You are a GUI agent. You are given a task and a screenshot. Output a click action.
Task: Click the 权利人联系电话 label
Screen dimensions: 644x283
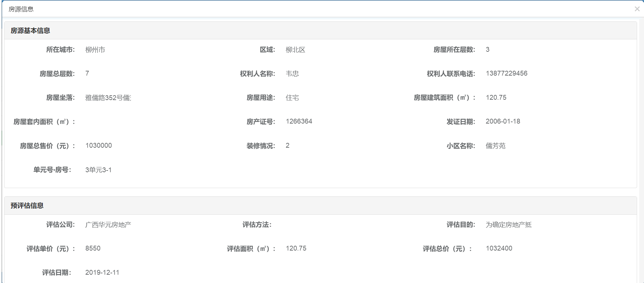(451, 74)
